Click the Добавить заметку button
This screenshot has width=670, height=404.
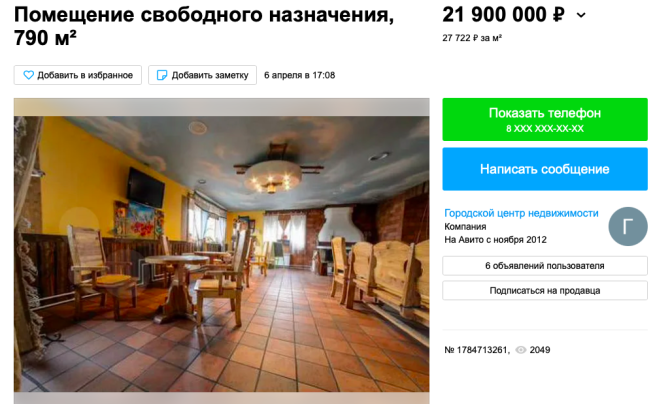(x=203, y=75)
